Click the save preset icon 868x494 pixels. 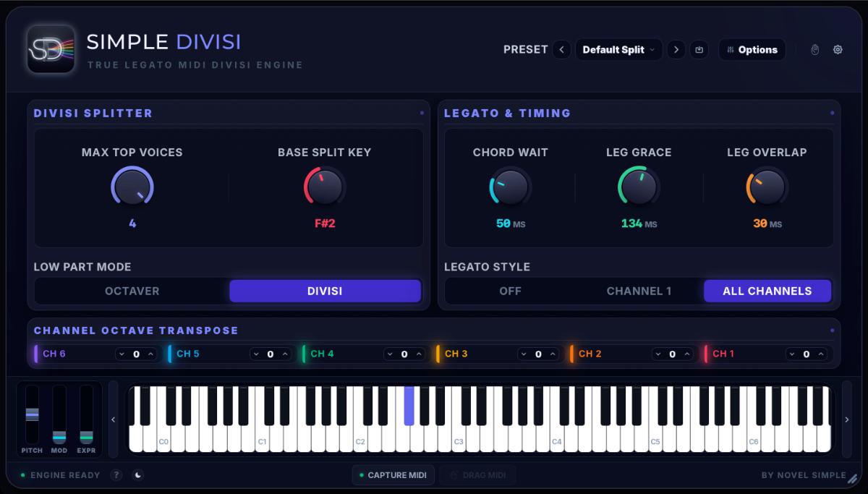point(699,50)
